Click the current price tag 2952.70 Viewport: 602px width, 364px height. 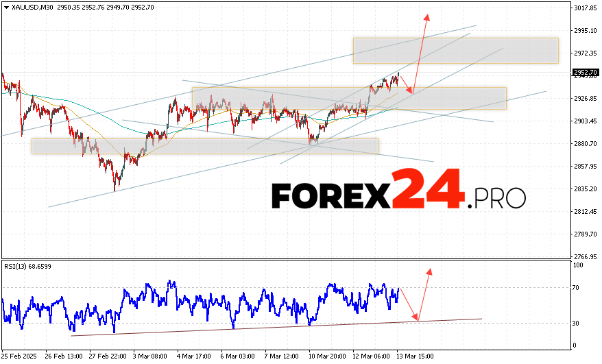(x=584, y=71)
